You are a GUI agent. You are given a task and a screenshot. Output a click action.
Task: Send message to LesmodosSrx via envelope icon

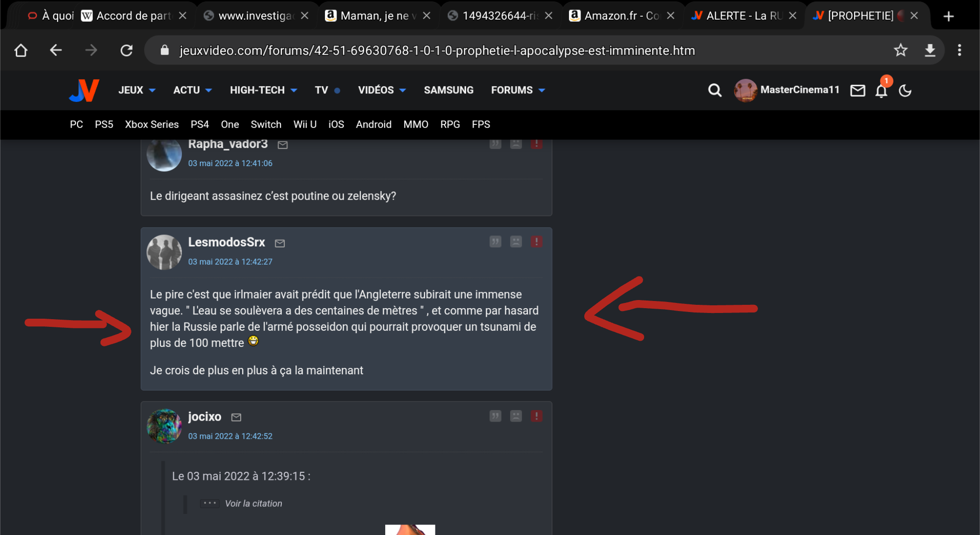280,244
